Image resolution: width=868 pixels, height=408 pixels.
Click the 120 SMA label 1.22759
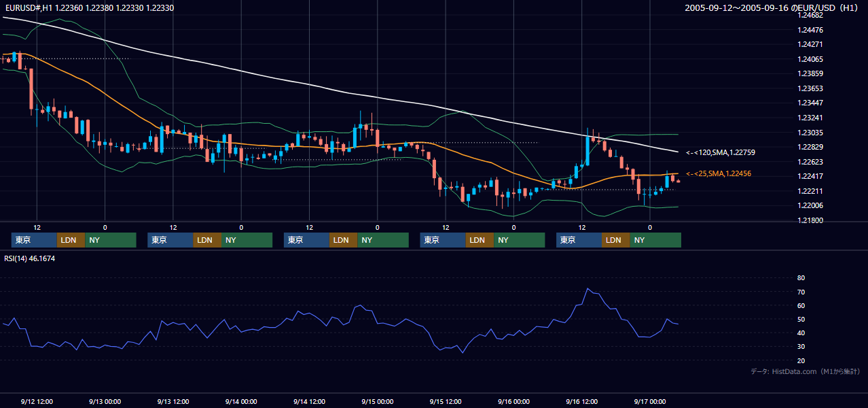tap(721, 152)
